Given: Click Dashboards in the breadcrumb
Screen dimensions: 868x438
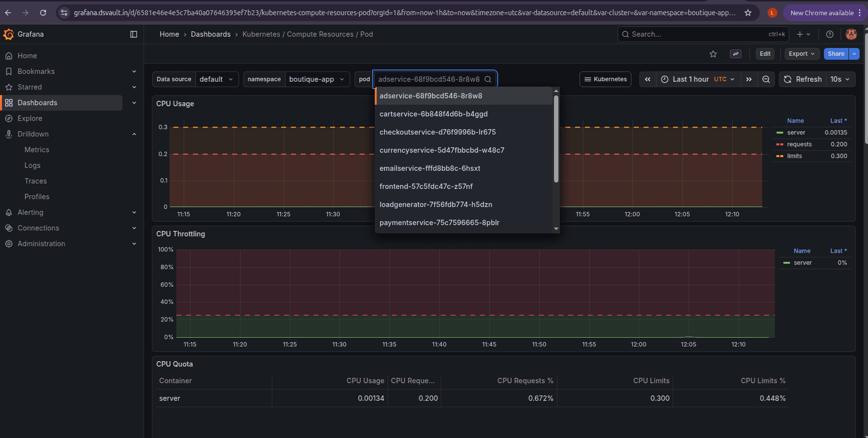Looking at the screenshot, I should coord(211,34).
